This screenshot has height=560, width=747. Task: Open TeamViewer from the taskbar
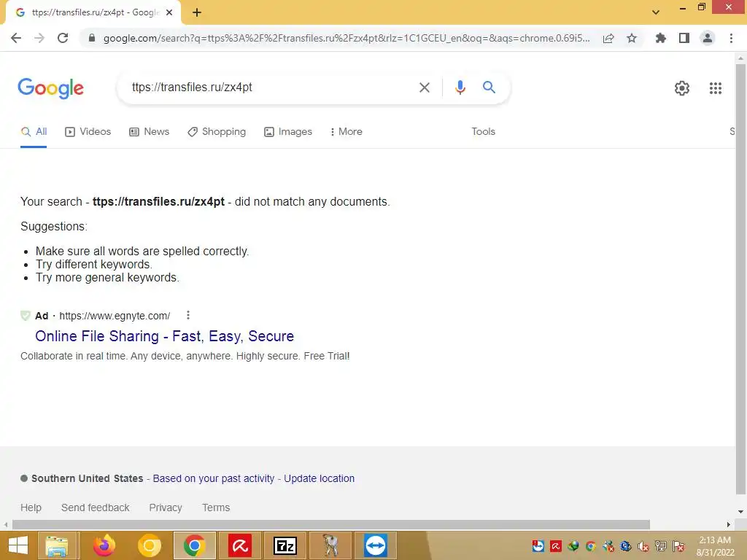pos(376,545)
